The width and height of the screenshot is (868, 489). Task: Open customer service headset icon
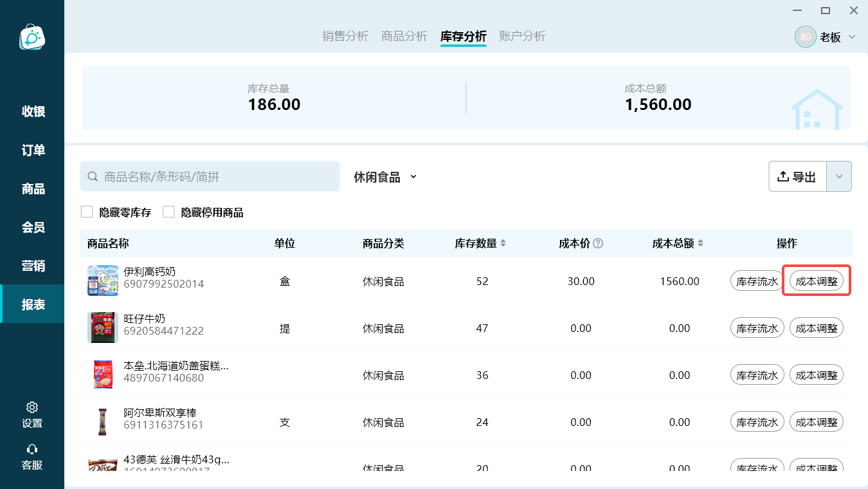pyautogui.click(x=32, y=449)
